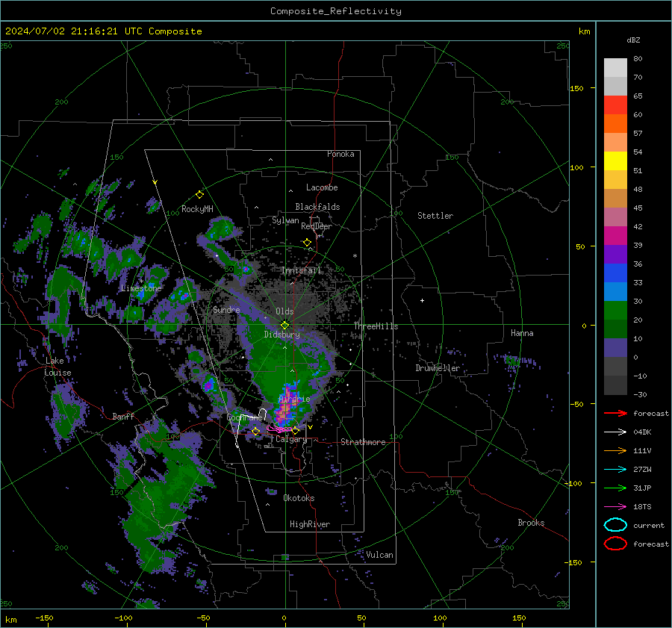Select the orange 111V arrow icon
672x628 pixels.
pyautogui.click(x=615, y=450)
